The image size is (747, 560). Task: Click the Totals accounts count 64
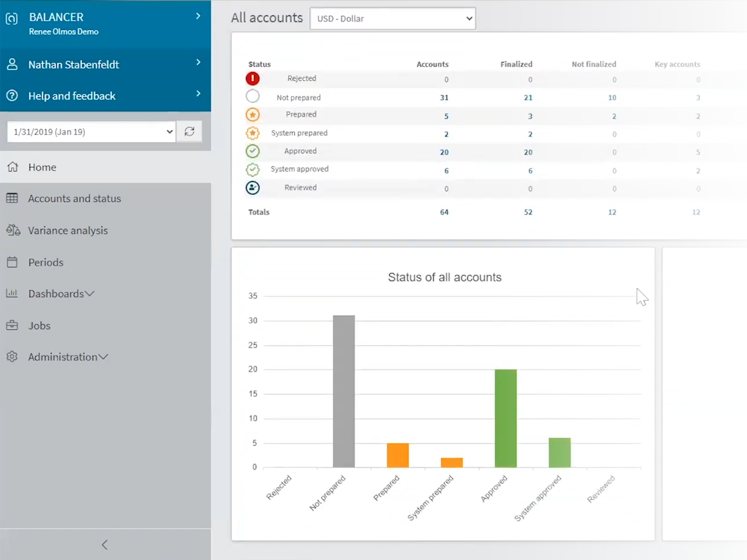[x=444, y=212]
